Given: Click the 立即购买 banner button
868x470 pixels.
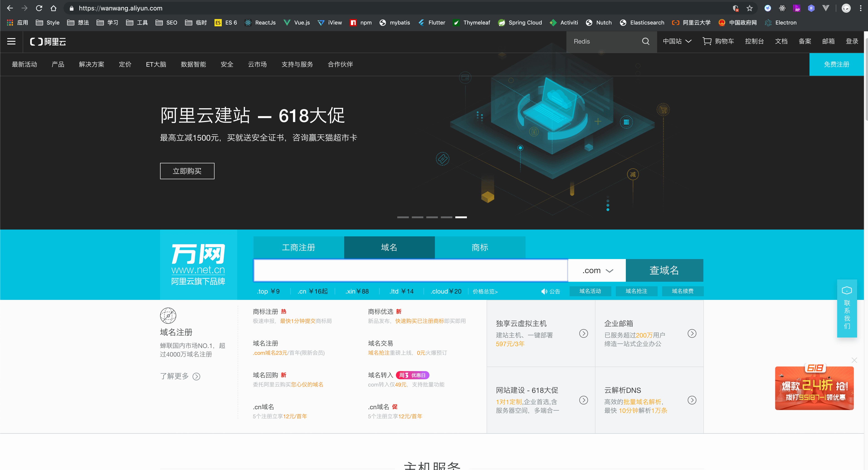Looking at the screenshot, I should [x=187, y=171].
